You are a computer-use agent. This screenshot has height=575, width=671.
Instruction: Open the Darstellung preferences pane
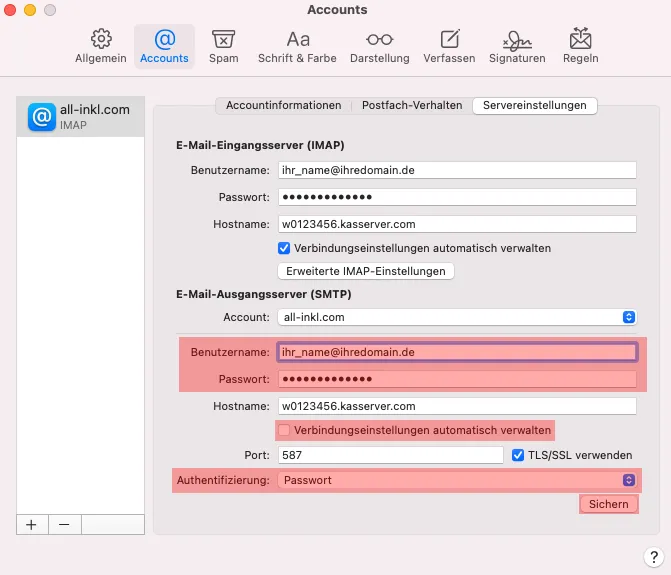(x=380, y=46)
